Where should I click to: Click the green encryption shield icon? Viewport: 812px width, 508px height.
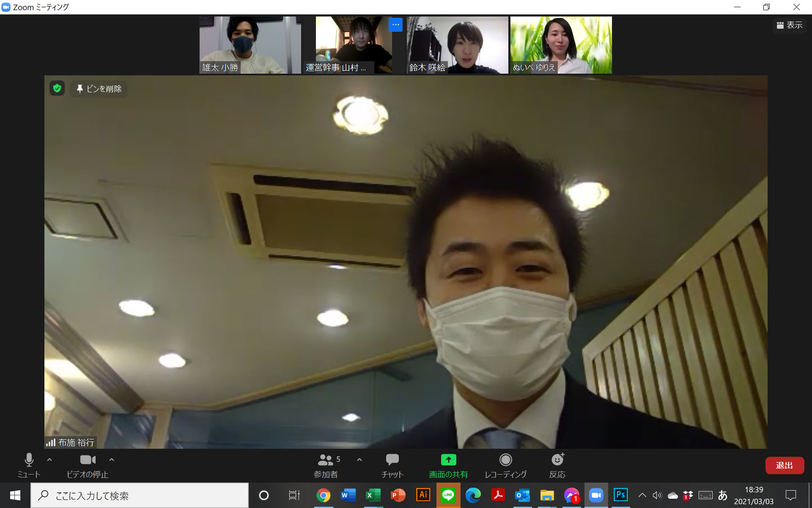point(57,88)
